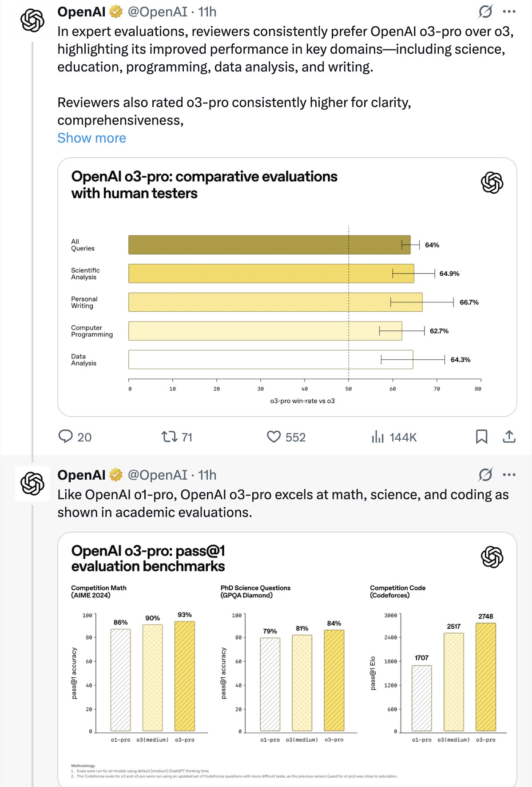Reply to the first OpenAI tweet
Image resolution: width=532 pixels, height=787 pixels.
point(66,437)
